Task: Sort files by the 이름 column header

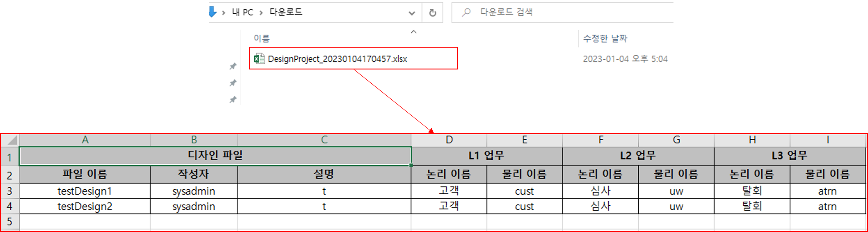Action: click(262, 39)
